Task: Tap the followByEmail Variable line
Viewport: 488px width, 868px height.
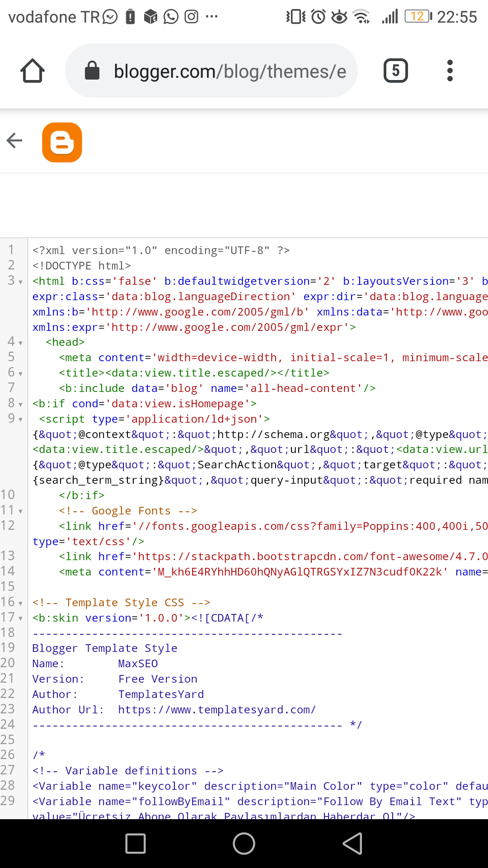Action: pos(260,802)
